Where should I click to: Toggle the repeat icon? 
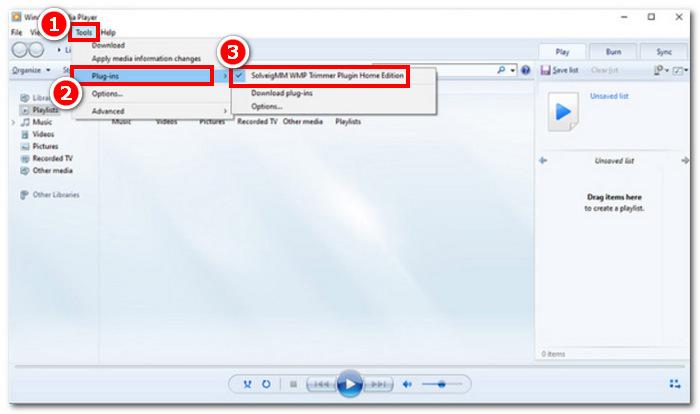point(266,384)
